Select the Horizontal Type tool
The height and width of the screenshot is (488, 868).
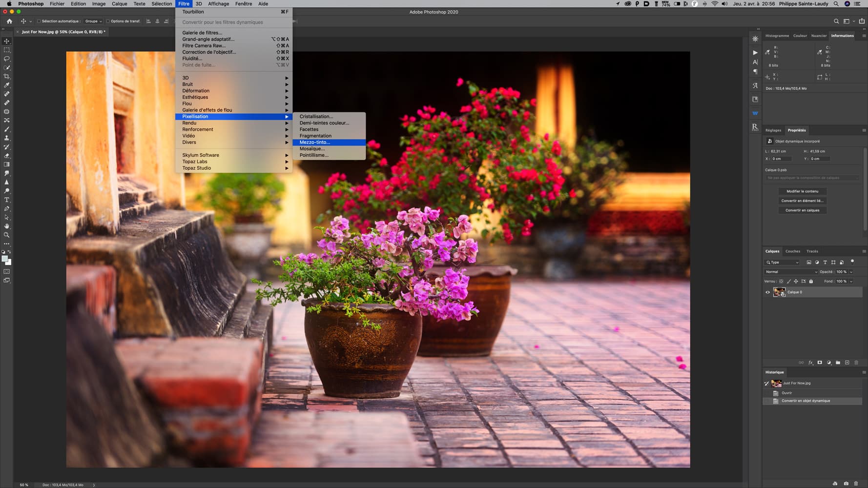click(7, 200)
